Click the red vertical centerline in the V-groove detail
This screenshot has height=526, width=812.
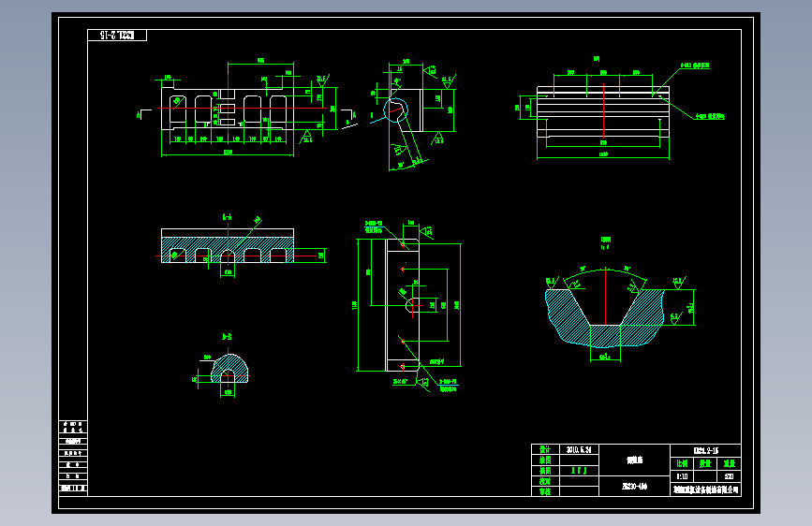(605, 297)
